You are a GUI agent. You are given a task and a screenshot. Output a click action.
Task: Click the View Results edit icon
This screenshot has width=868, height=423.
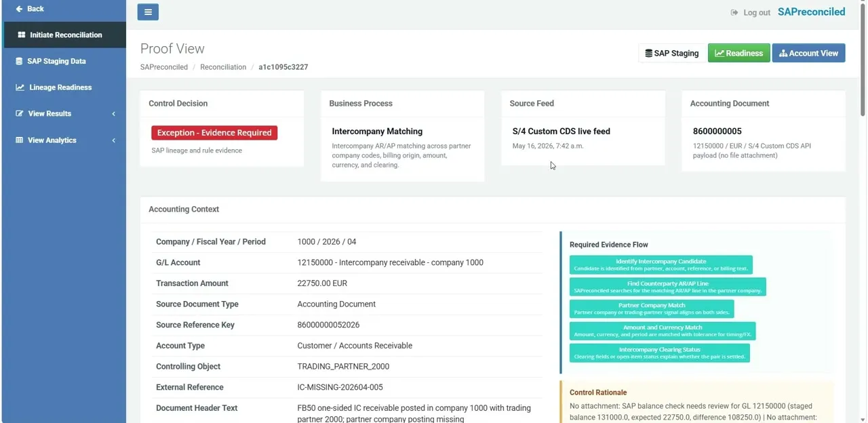pyautogui.click(x=20, y=114)
